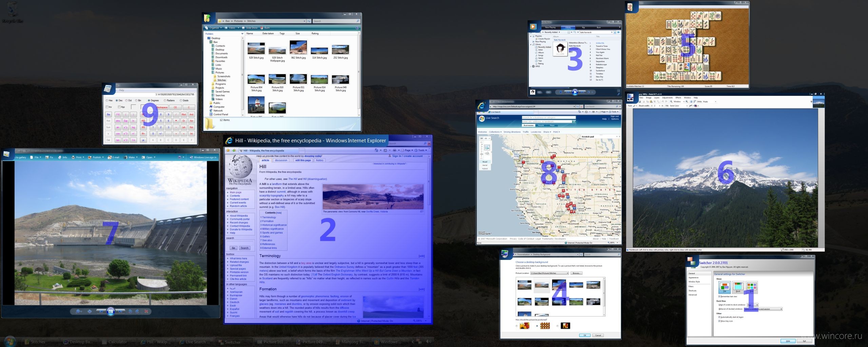Open the Shortcuts section in Switcher settings
This screenshot has height=347, width=868.
692,290
